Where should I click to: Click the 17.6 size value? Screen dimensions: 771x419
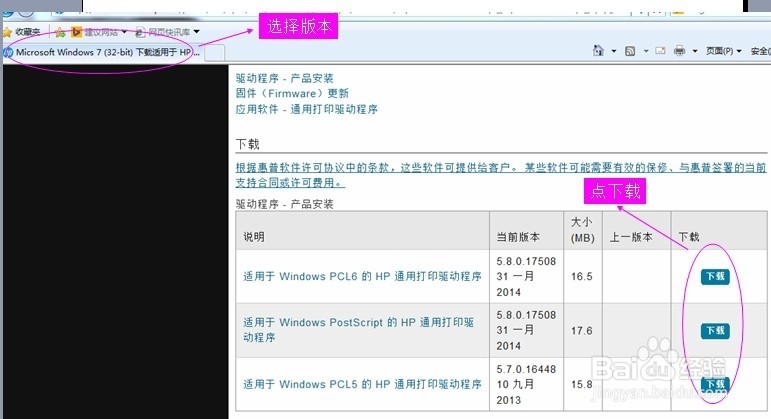pos(582,330)
